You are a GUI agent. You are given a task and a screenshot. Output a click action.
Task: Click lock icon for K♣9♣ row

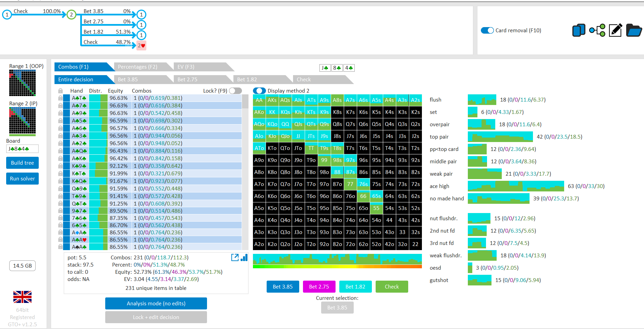point(60,166)
